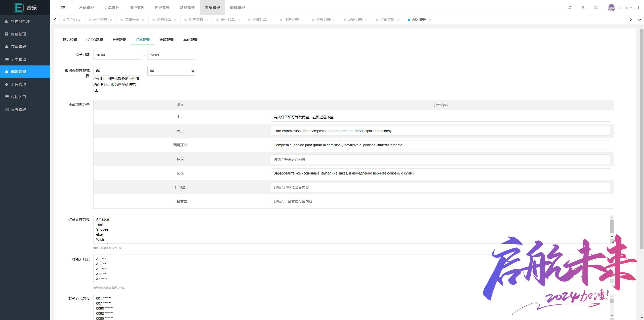Close the 充值订单 tab

point(271,20)
